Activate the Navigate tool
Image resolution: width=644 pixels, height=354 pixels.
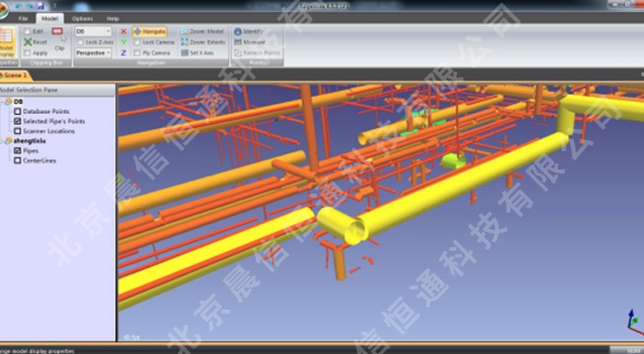149,31
